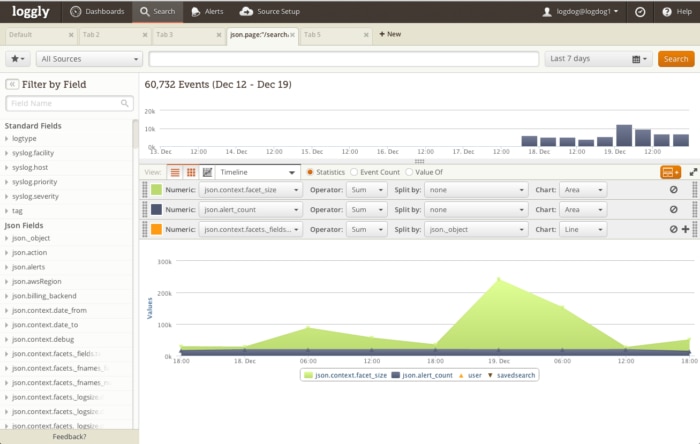700x444 pixels.
Task: Click the expand fullscreen arrows icon
Action: [x=693, y=172]
